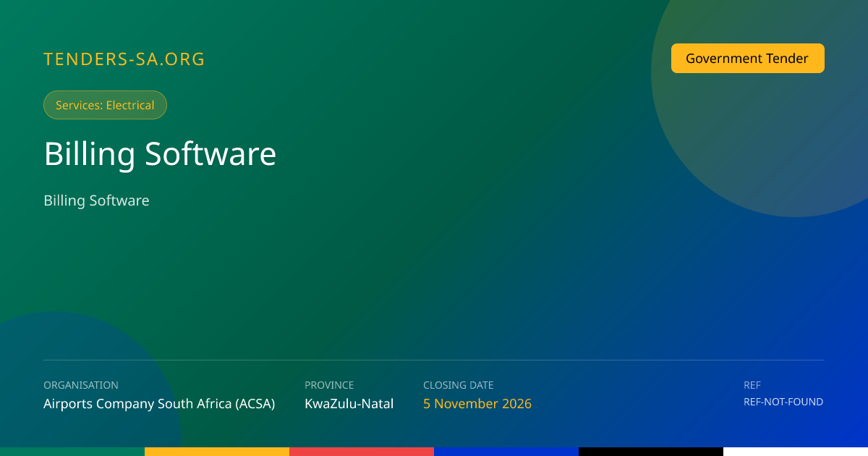Select the REF-NOT-FOUND reference value
Image resolution: width=868 pixels, height=456 pixels.
(x=783, y=402)
